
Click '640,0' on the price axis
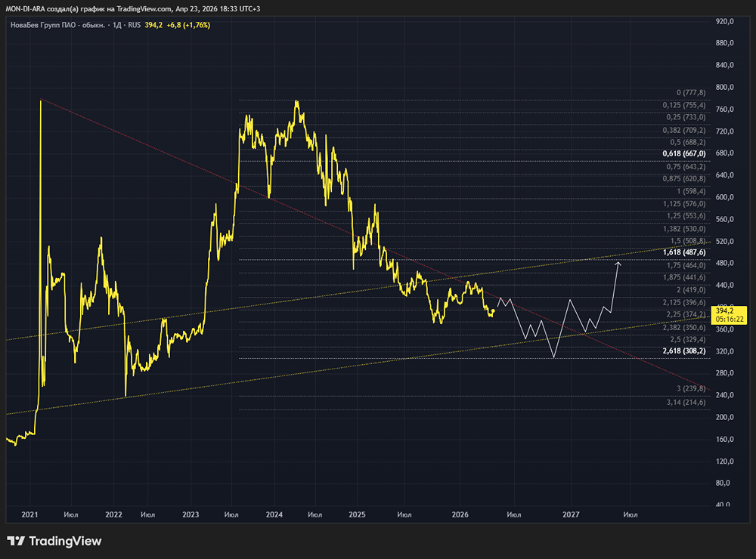725,175
